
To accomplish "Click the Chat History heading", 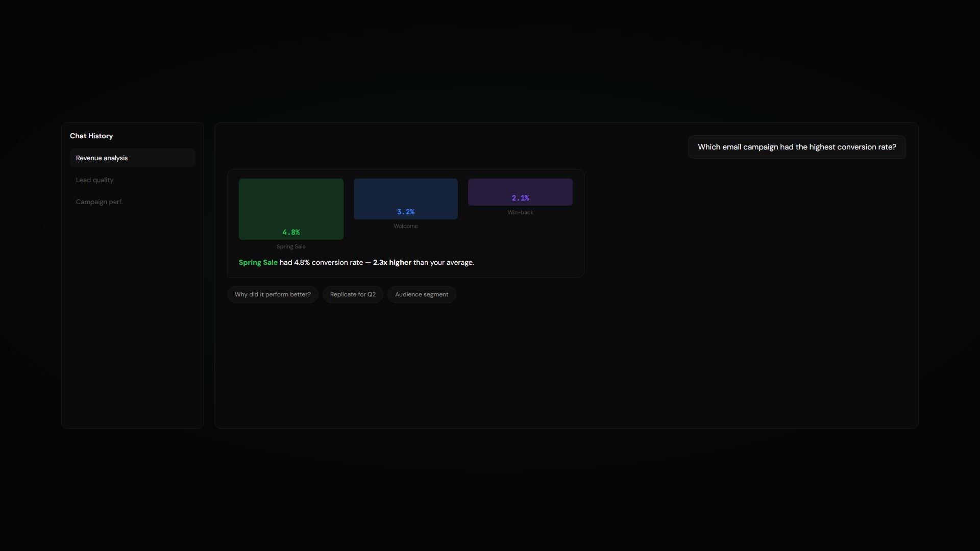I will point(91,136).
